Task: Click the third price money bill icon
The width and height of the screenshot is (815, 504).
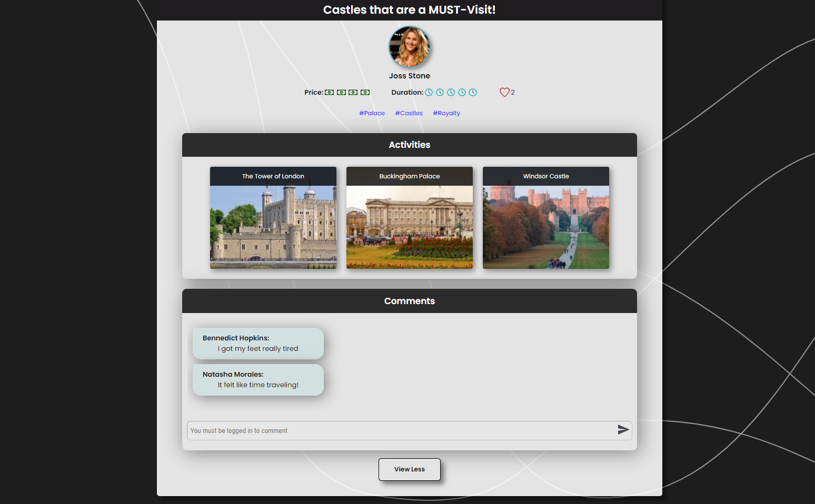Action: tap(353, 93)
